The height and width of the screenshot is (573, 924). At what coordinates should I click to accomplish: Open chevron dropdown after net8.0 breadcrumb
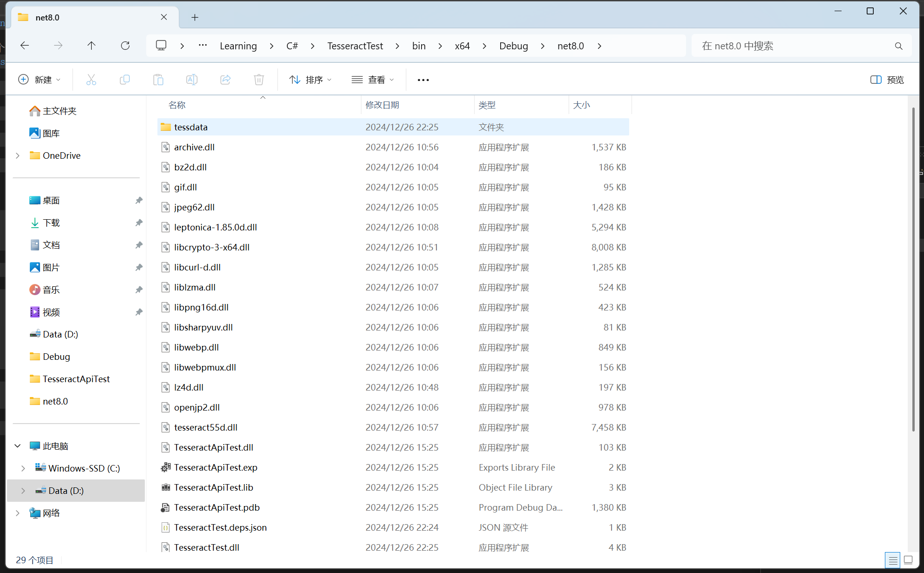[x=599, y=46]
